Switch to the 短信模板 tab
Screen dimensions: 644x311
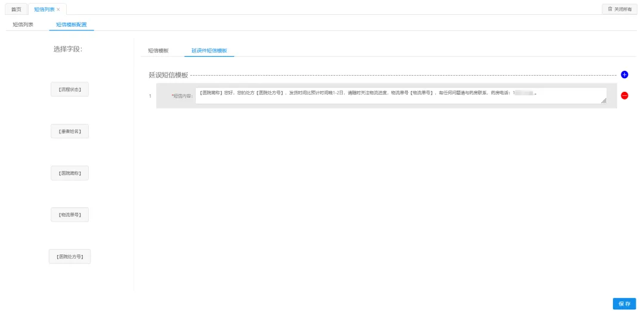tap(158, 51)
